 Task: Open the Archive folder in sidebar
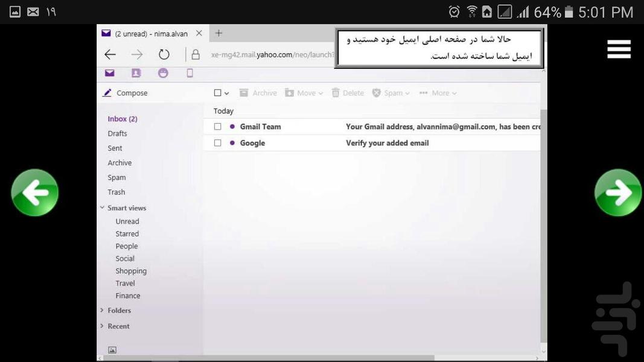[x=120, y=163]
